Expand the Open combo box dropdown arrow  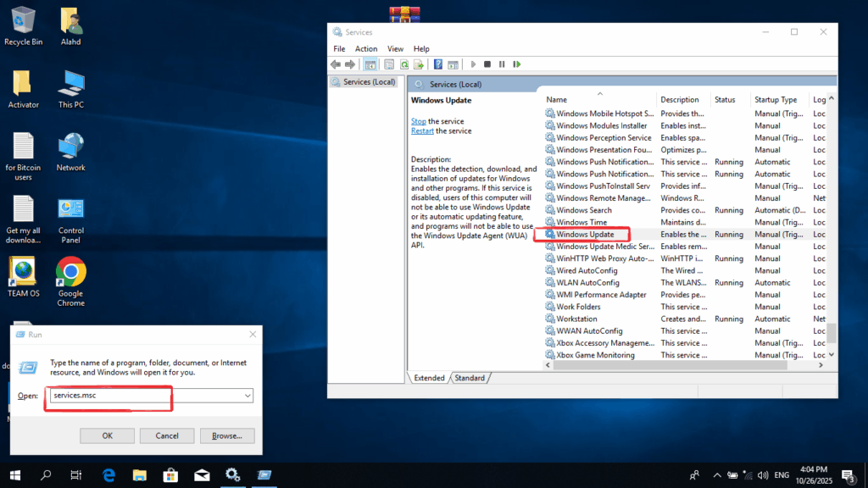tap(248, 396)
